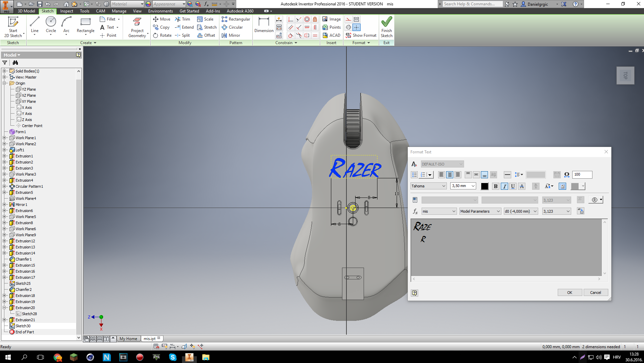Select Sketch30 in the model tree

[x=23, y=326]
